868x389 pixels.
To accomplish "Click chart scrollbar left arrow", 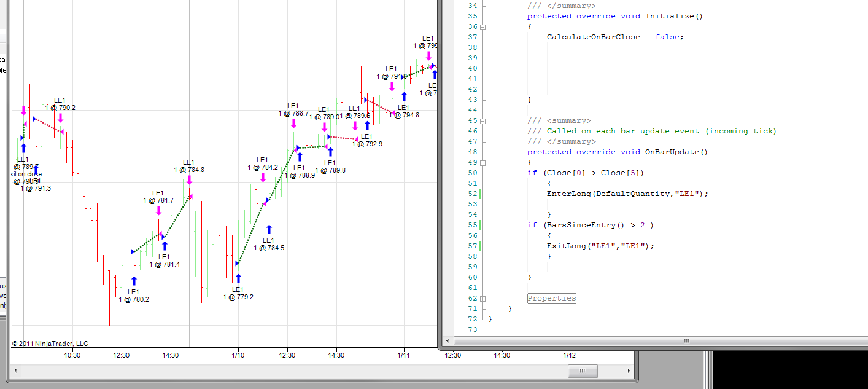I will coord(16,371).
